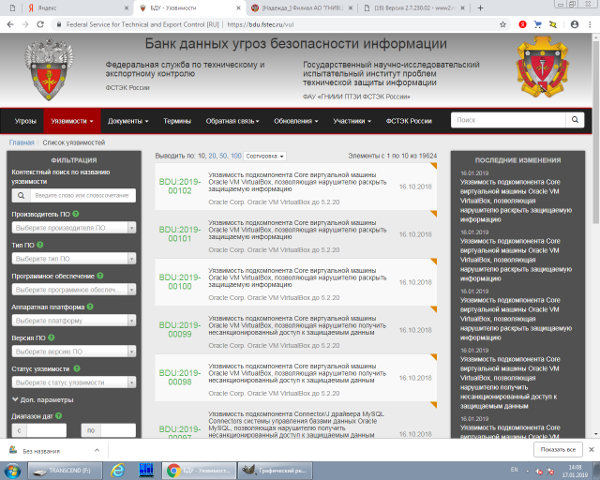Screen dimensions: 600x480
Task: Open the Тип ПО dropdown
Action: 74,258
